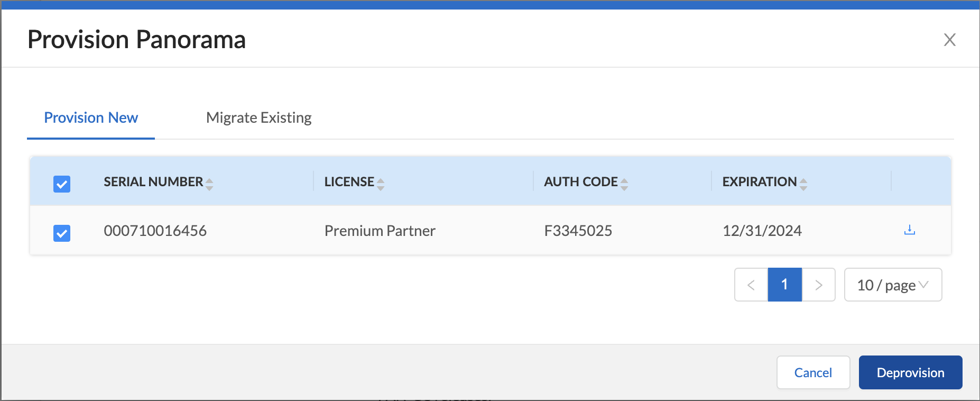Uncheck the row for serial 000710016456
This screenshot has height=401, width=980.
click(x=62, y=233)
